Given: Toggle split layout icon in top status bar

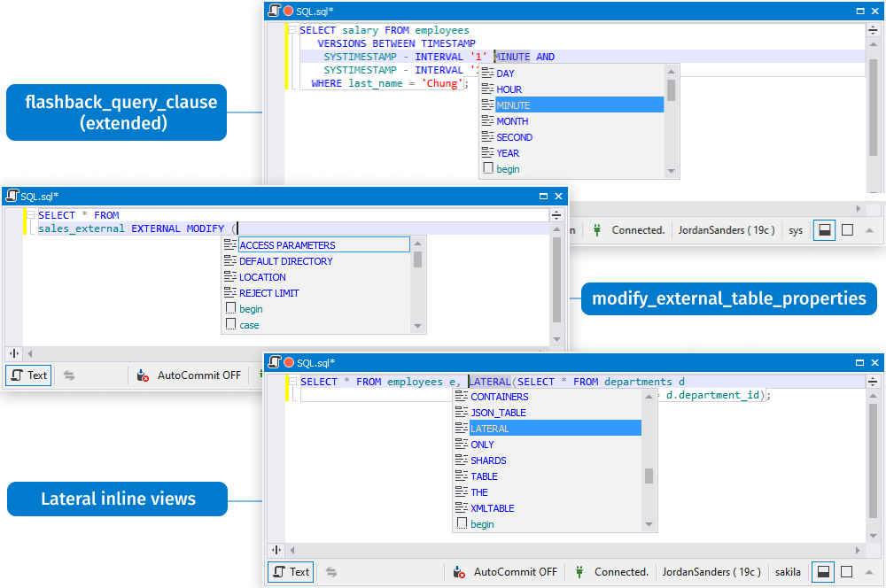Looking at the screenshot, I should (x=824, y=230).
